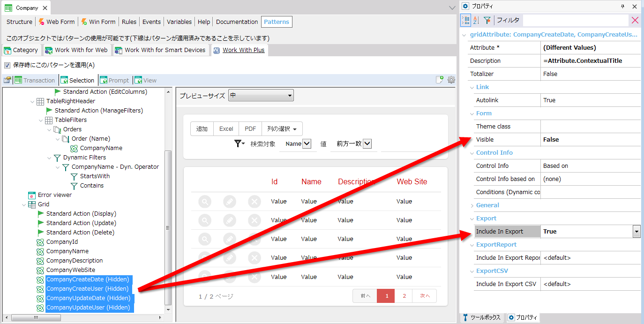Open the gear settings icon above preview
The image size is (644, 324).
point(451,80)
